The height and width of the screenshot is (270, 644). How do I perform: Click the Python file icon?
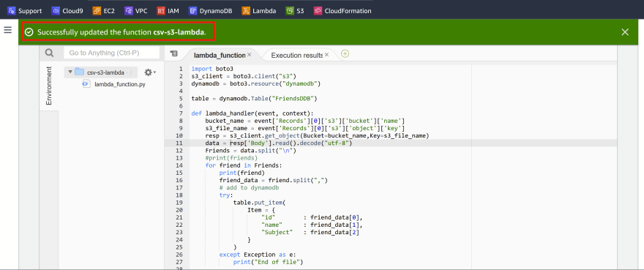pyautogui.click(x=86, y=84)
